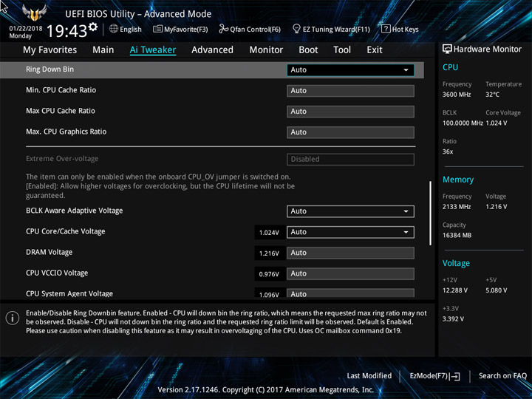Click the Max CPU Cache Ratio field
The height and width of the screenshot is (399, 532).
coord(350,112)
